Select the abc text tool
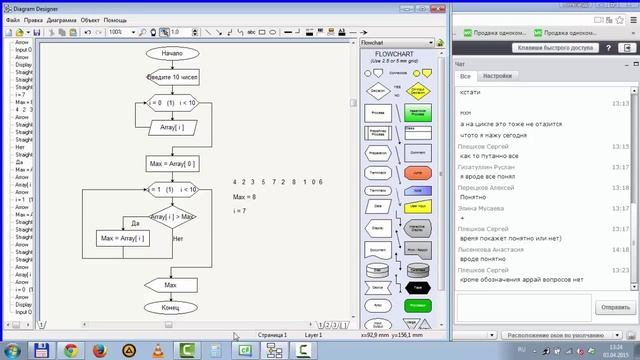The height and width of the screenshot is (360, 640). [251, 32]
